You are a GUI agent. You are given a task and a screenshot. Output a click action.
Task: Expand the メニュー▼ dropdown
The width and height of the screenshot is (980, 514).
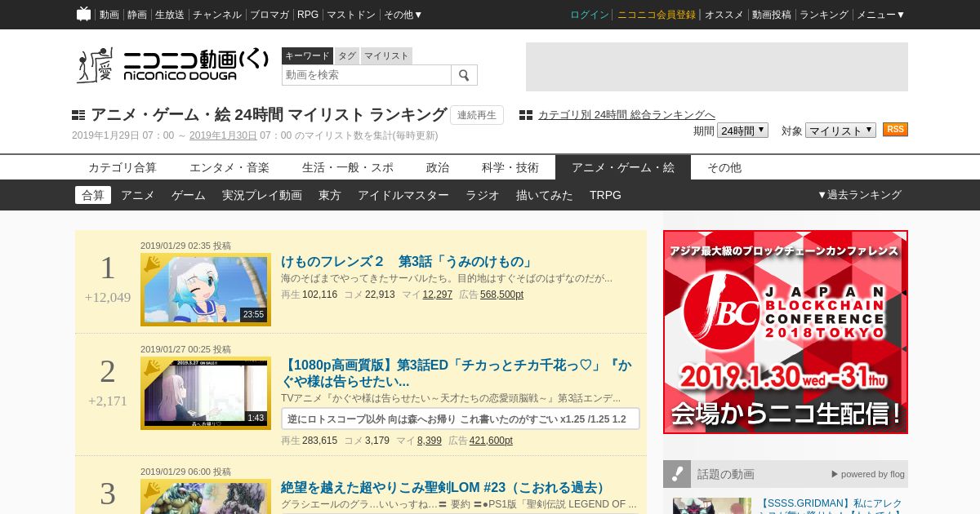click(x=880, y=15)
